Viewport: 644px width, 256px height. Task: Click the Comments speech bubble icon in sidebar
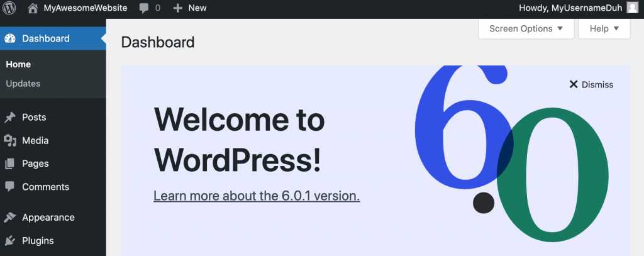pos(10,187)
